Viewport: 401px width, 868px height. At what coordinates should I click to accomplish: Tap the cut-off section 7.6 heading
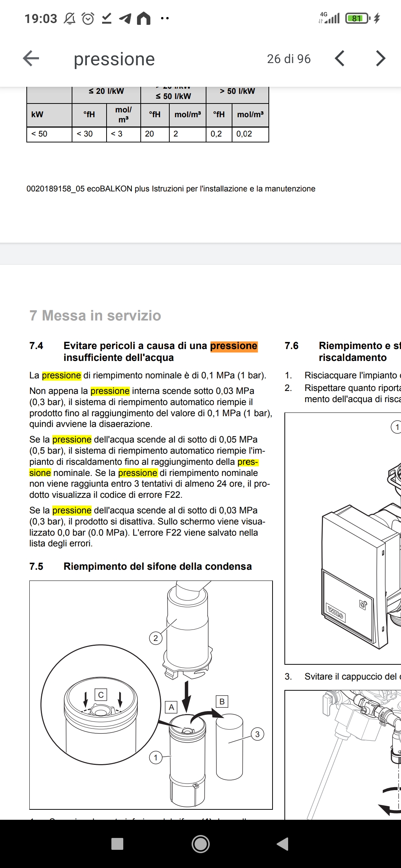[343, 352]
